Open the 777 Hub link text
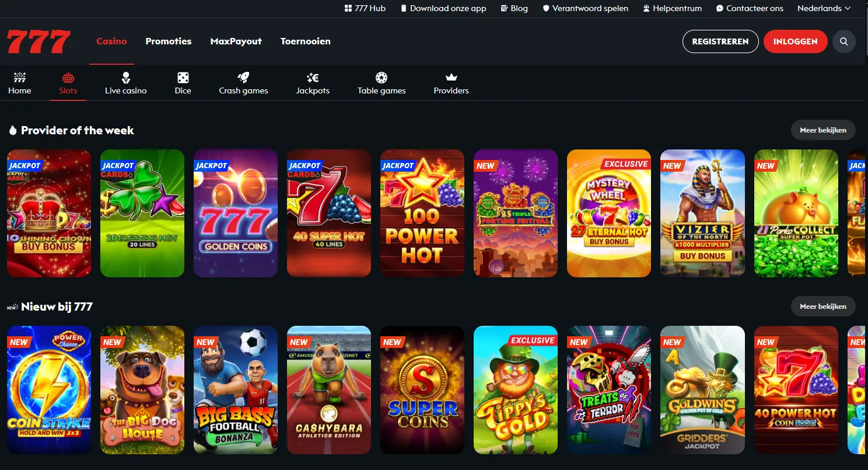Viewport: 868px width, 470px height. pos(370,8)
